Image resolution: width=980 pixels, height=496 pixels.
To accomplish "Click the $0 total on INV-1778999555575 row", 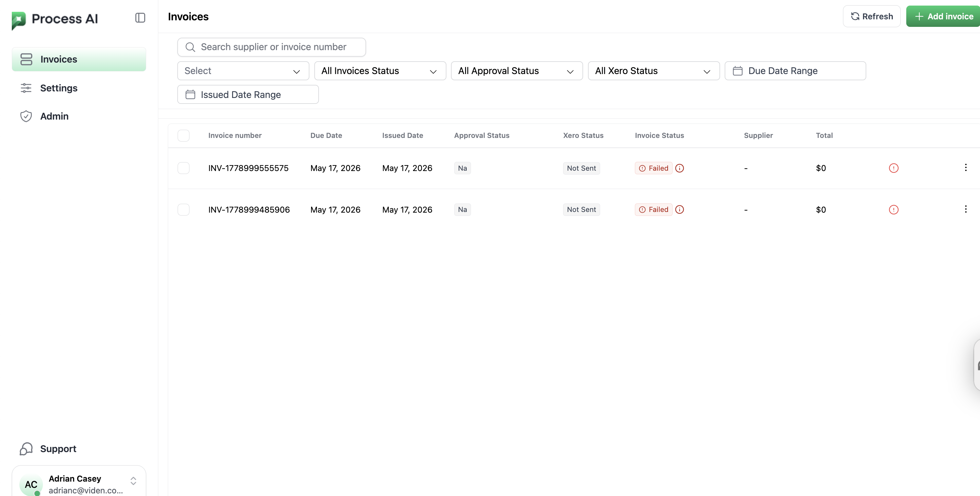I will point(821,168).
